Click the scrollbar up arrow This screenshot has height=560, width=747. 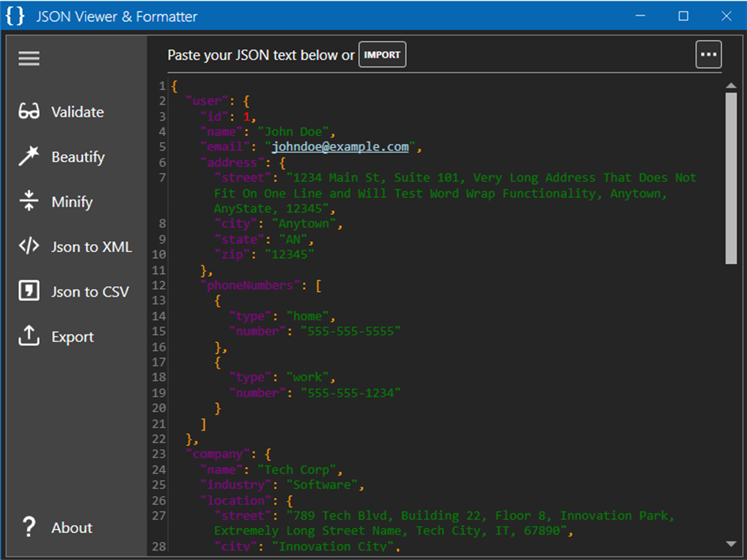point(731,86)
